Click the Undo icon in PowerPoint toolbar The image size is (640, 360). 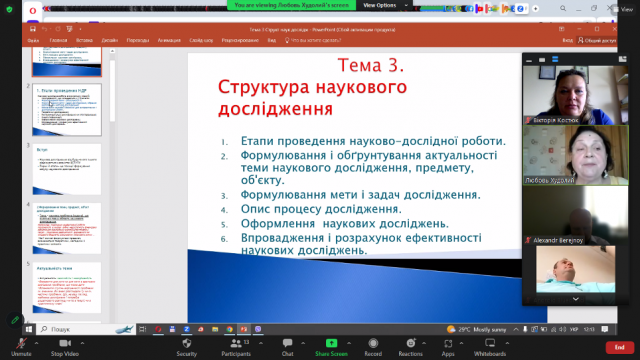point(44,29)
